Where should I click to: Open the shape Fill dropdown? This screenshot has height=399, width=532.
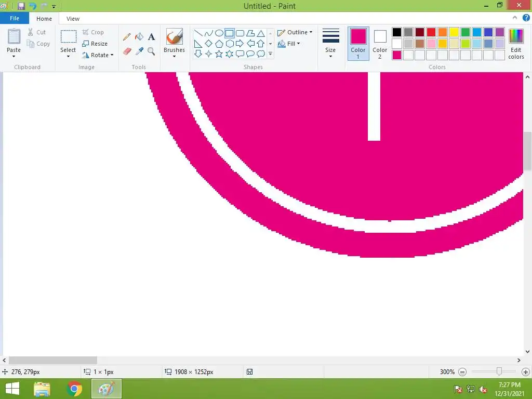click(289, 44)
